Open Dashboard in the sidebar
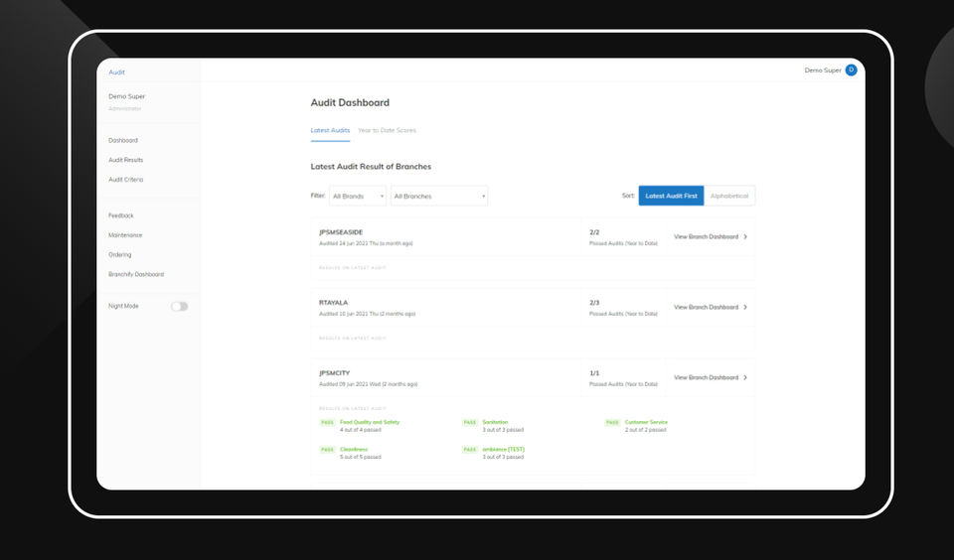 (x=123, y=140)
